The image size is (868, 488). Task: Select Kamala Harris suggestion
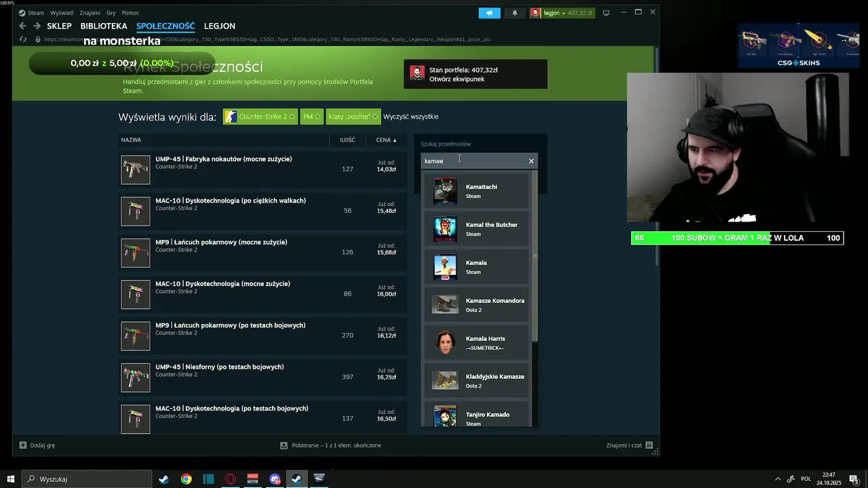(x=476, y=343)
